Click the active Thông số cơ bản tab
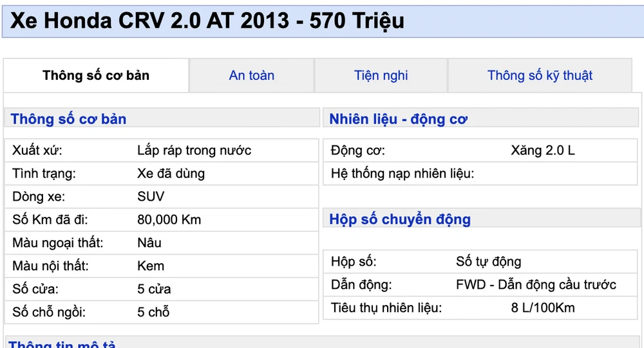This screenshot has width=644, height=348. tap(96, 75)
